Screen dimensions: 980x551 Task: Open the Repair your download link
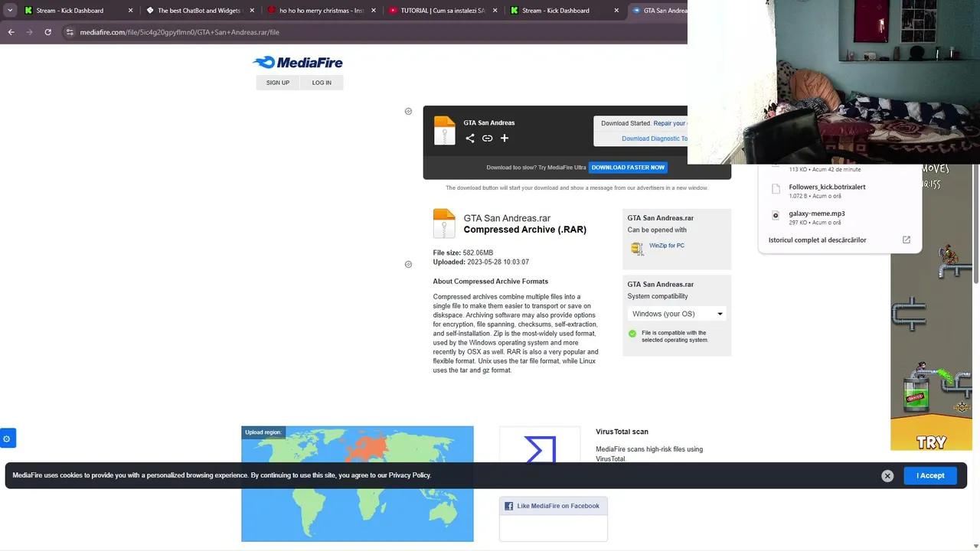click(x=670, y=123)
